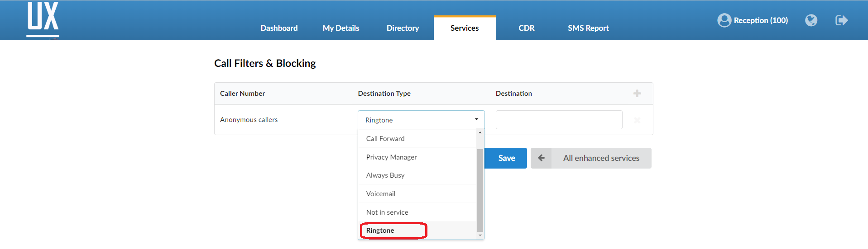Click the UX logo in header

pos(43,19)
